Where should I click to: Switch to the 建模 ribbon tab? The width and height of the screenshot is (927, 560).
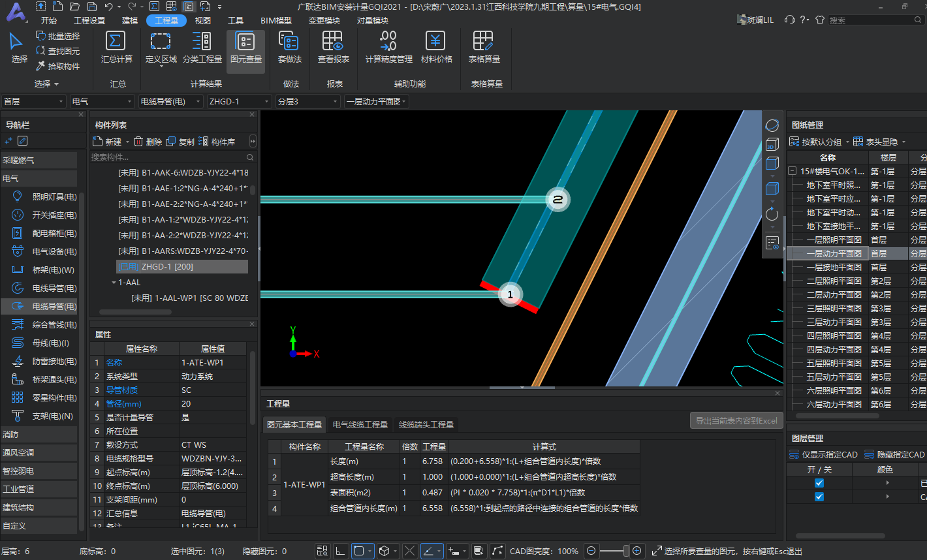click(x=130, y=20)
